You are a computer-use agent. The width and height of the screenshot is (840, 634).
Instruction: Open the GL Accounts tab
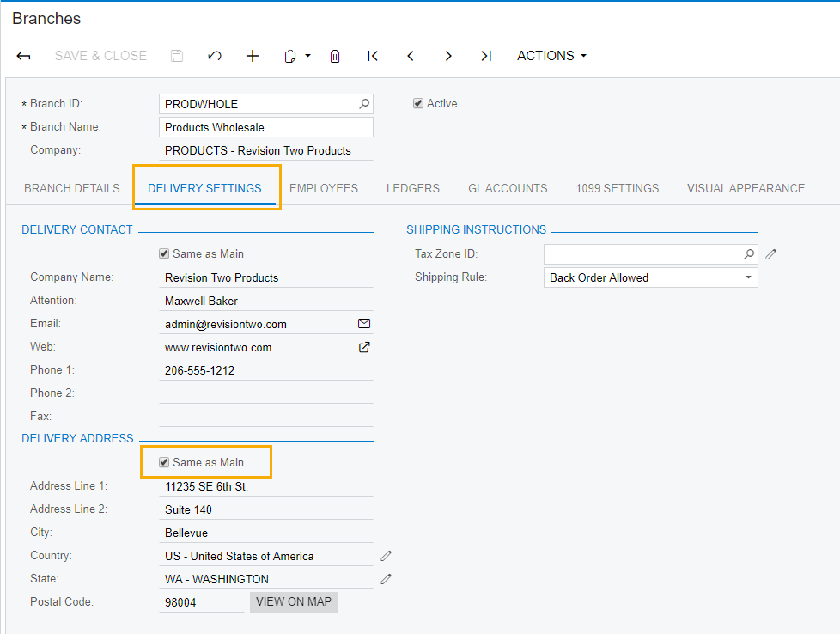(508, 188)
